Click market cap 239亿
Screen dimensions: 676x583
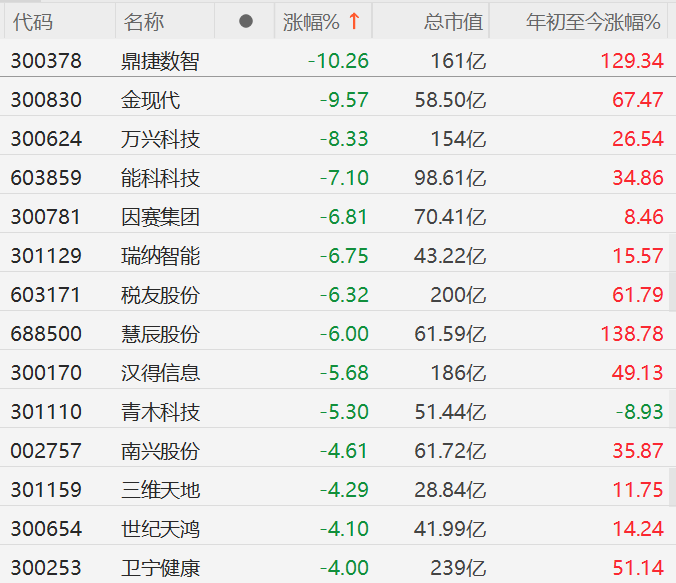pos(458,568)
